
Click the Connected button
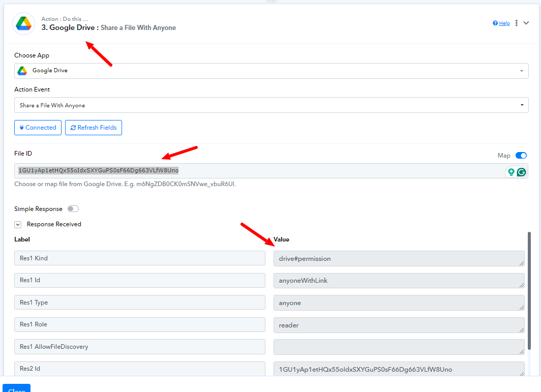[38, 128]
